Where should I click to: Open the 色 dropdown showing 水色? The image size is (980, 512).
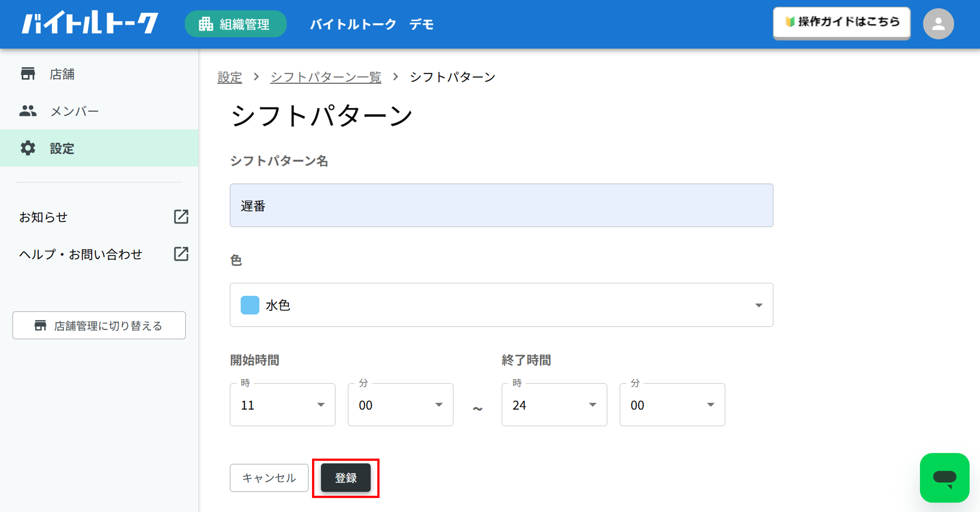(x=501, y=305)
